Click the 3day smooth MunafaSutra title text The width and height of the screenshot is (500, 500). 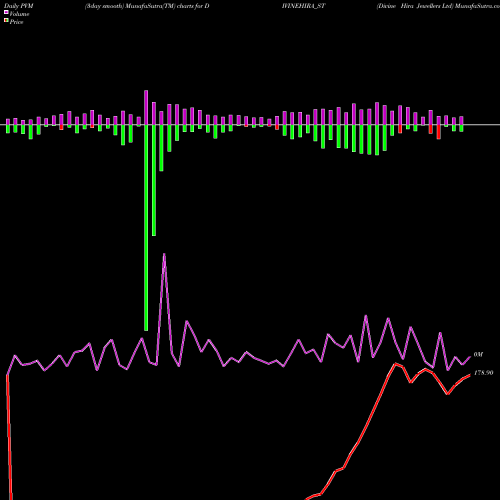tap(147, 6)
